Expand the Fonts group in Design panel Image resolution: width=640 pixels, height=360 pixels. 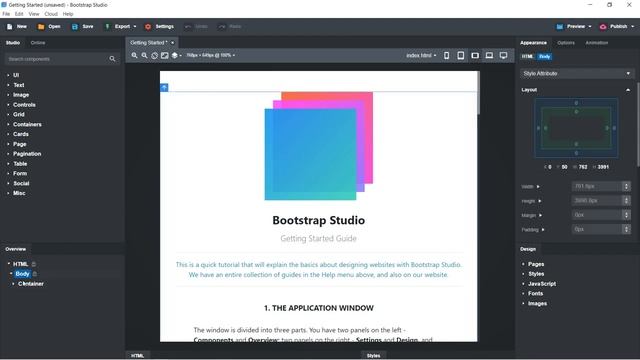point(536,293)
